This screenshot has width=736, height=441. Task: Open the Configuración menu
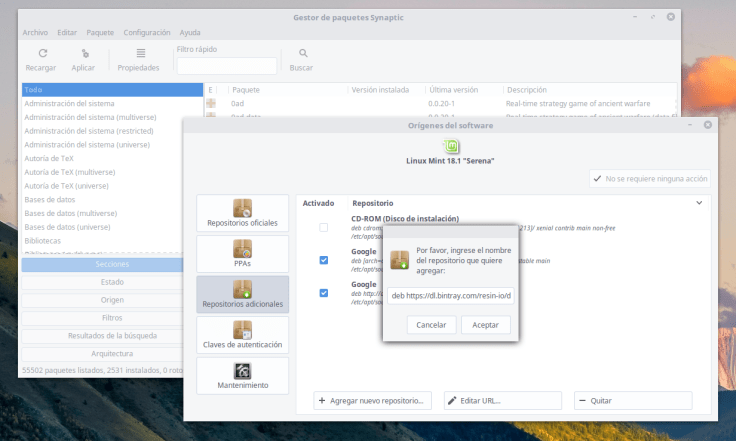(146, 32)
